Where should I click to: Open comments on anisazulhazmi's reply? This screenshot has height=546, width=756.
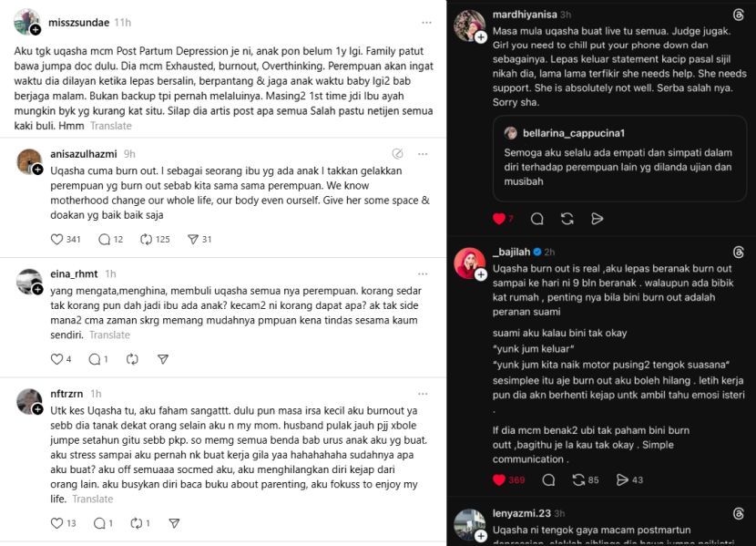pyautogui.click(x=104, y=240)
